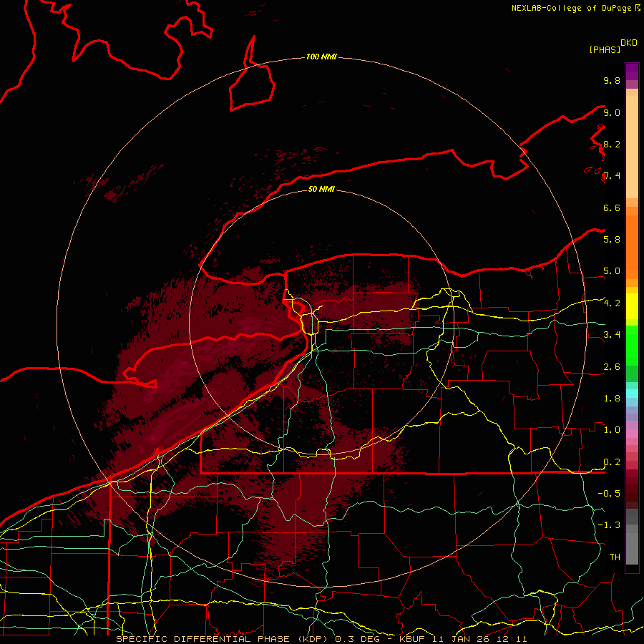Screen dimensions: 644x644
Task: Click the 8.2 color scale value
Action: pyautogui.click(x=612, y=144)
